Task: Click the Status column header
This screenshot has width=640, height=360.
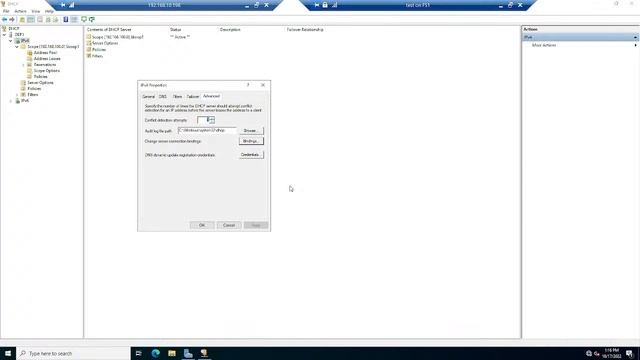Action: 176,30
